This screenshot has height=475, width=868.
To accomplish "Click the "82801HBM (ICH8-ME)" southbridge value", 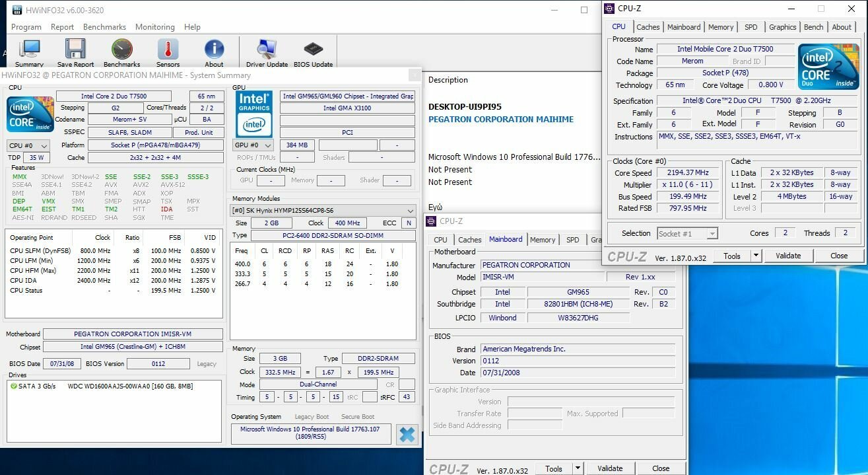I will 578,304.
